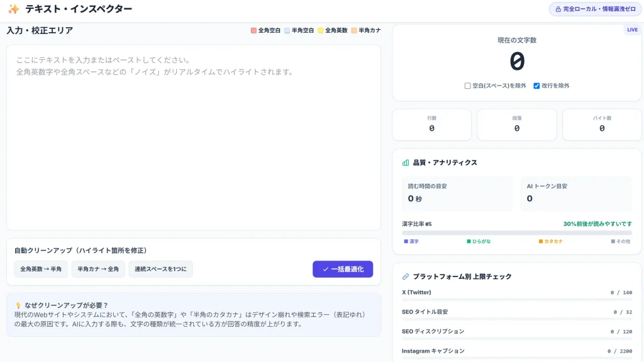644x362 pixels.
Task: Enable 空白(スペース)を除外 checkbox
Action: 467,86
